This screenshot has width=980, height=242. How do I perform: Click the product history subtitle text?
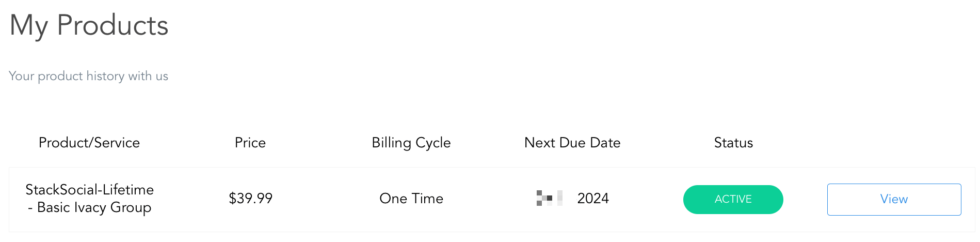click(88, 76)
